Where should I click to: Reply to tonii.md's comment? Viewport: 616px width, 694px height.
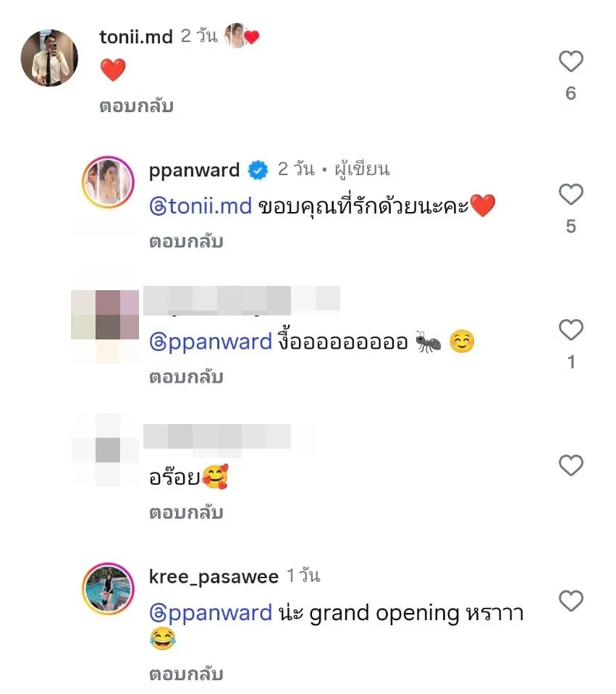click(136, 106)
